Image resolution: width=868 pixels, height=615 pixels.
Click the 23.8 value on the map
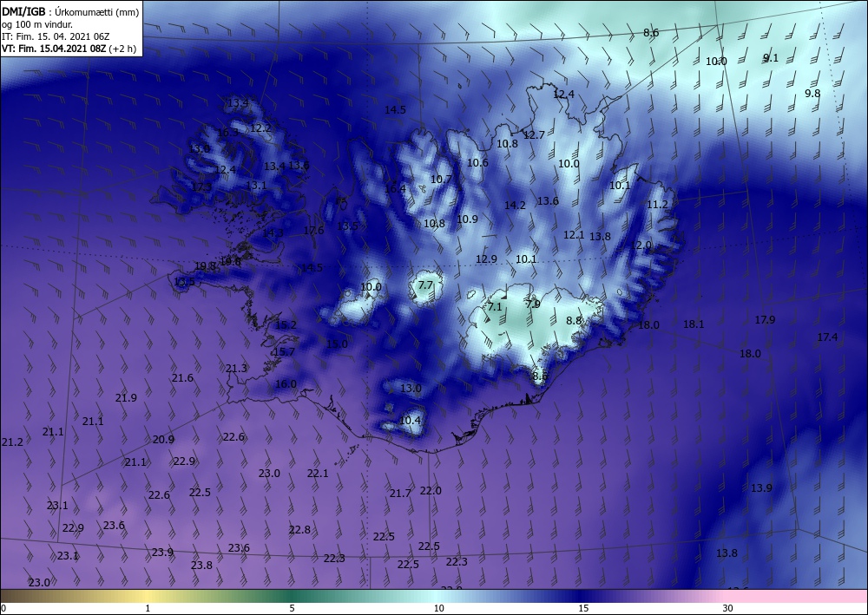tap(201, 566)
